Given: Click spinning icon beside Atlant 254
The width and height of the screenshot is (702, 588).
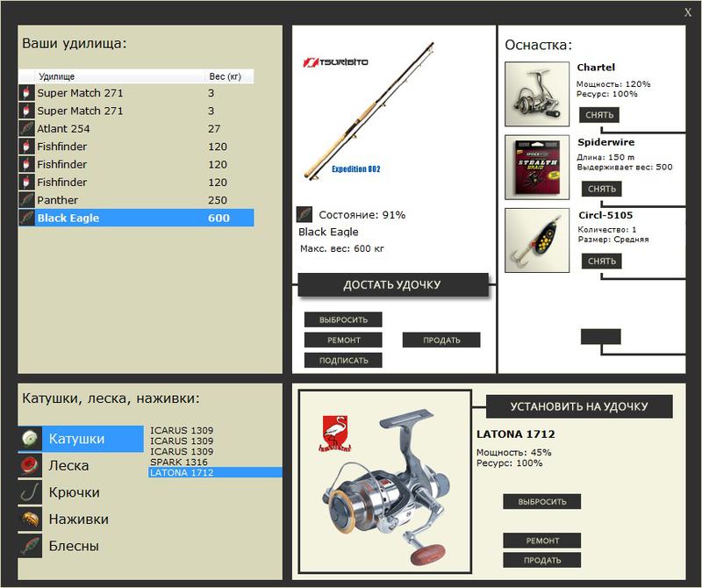Looking at the screenshot, I should [x=26, y=128].
